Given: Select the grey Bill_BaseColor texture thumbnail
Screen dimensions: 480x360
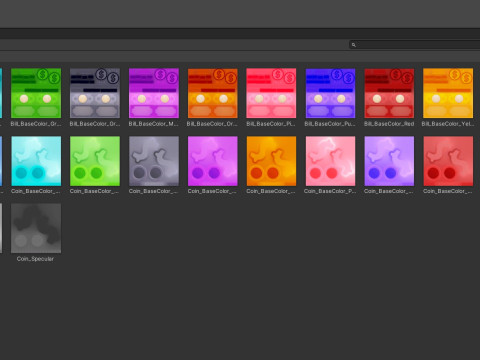Looking at the screenshot, I should point(95,93).
